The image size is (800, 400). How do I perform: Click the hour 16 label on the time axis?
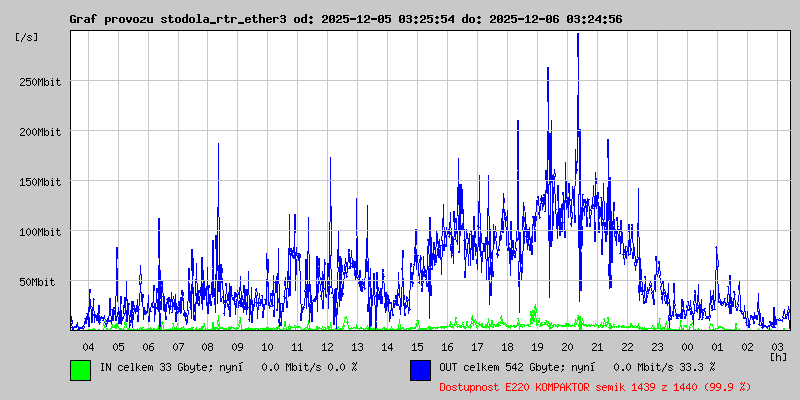click(447, 346)
